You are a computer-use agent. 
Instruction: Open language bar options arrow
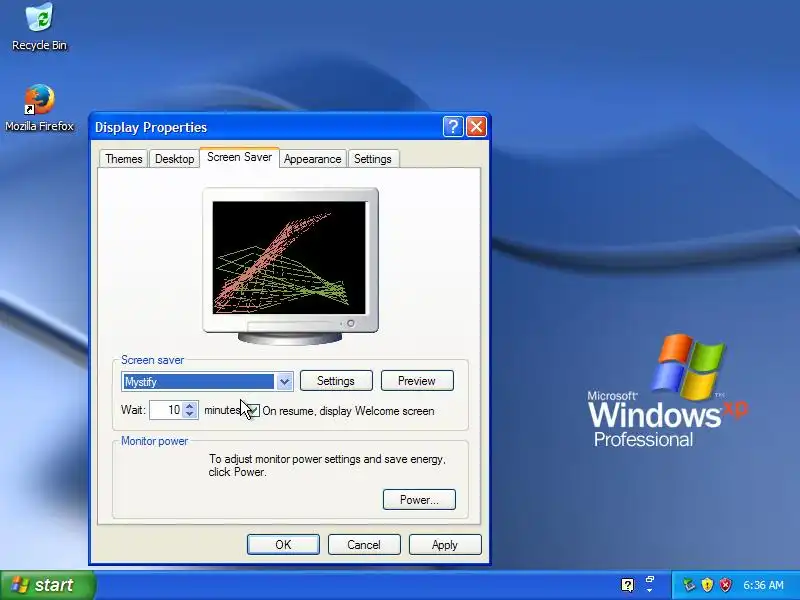(x=649, y=590)
